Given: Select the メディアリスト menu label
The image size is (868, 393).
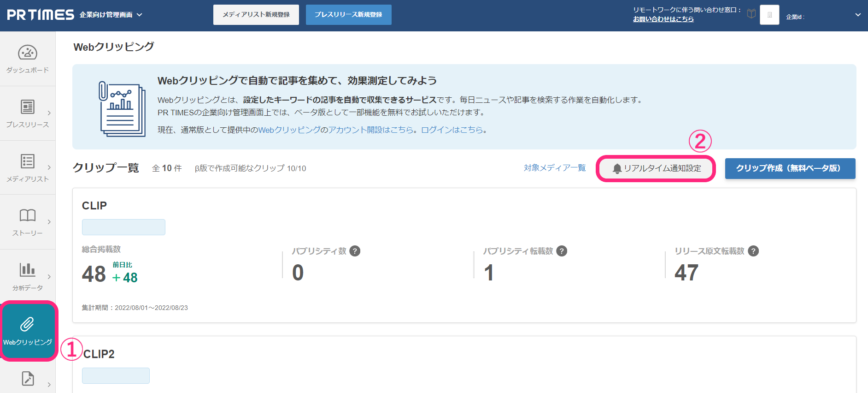Looking at the screenshot, I should pyautogui.click(x=28, y=179).
